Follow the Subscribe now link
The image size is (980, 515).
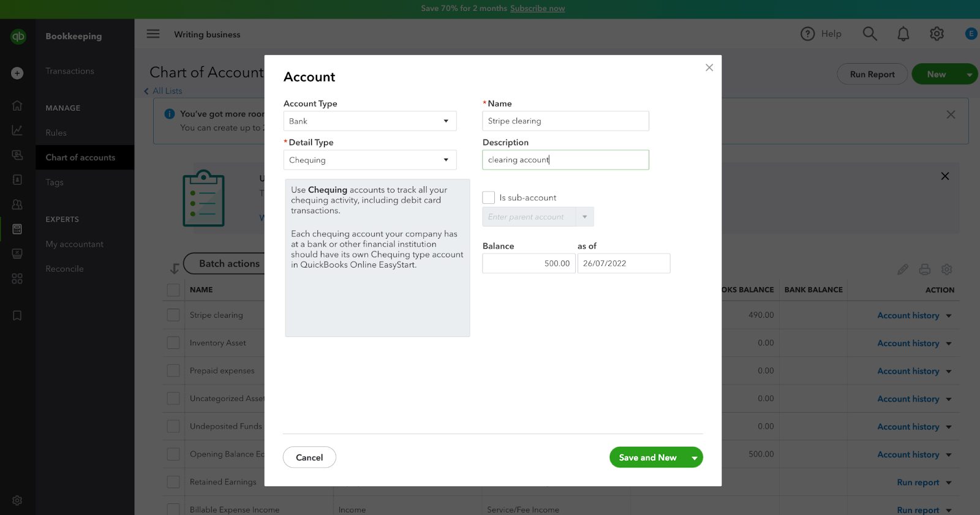[537, 9]
